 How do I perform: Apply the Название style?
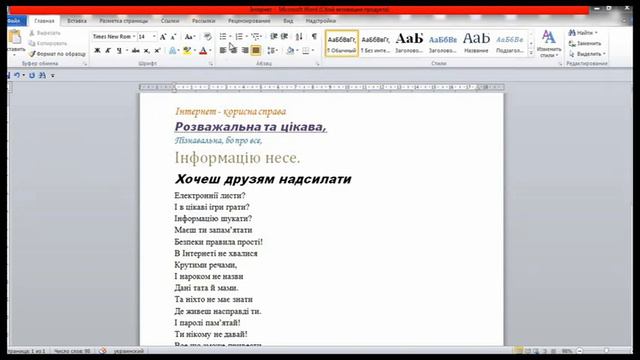(x=476, y=43)
